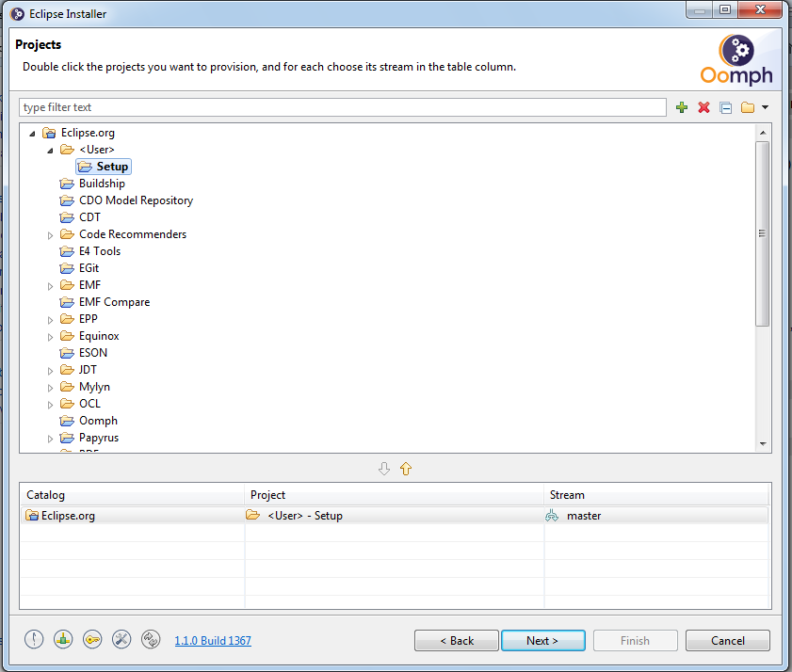The width and height of the screenshot is (792, 672).
Task: Click the filter text field
Action: tap(343, 107)
